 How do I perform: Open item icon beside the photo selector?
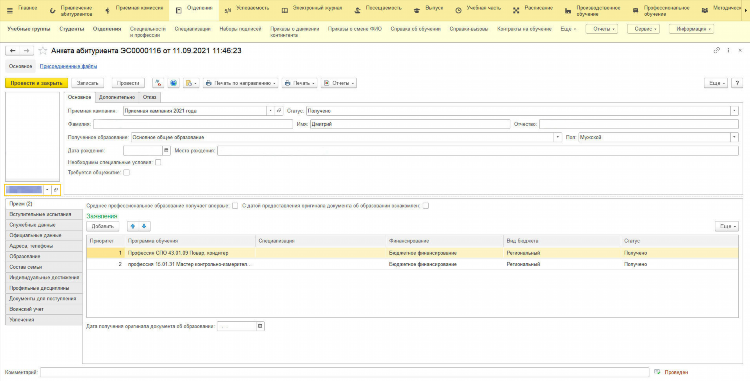56,190
